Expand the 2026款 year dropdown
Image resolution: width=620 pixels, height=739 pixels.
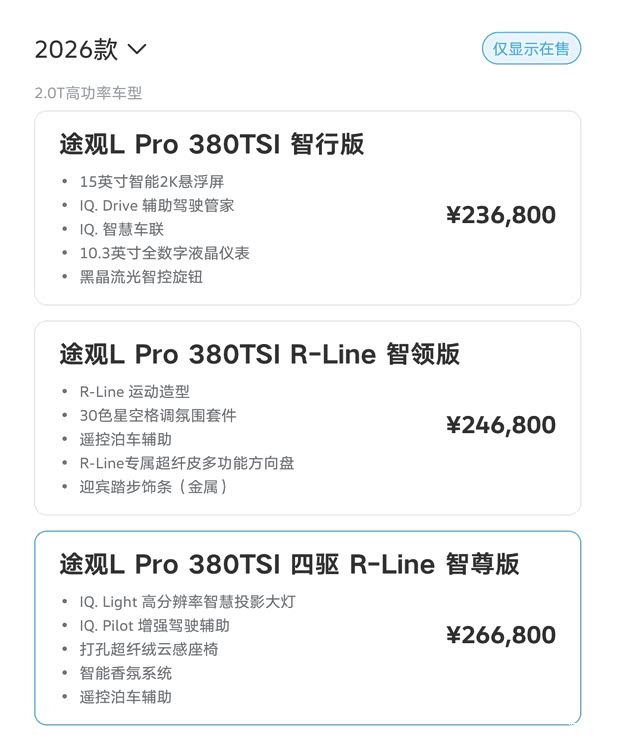(x=90, y=49)
